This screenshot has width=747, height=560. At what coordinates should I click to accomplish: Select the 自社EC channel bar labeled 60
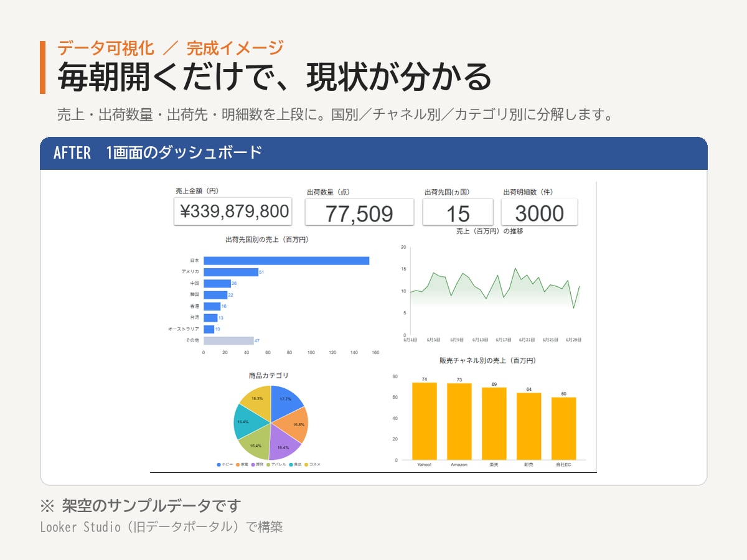coord(564,429)
